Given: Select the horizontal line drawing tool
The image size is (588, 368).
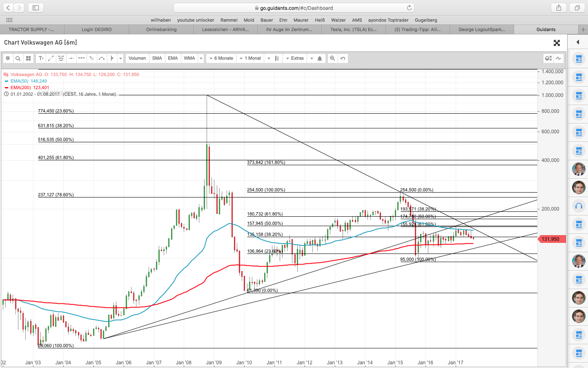Looking at the screenshot, I should tap(71, 58).
